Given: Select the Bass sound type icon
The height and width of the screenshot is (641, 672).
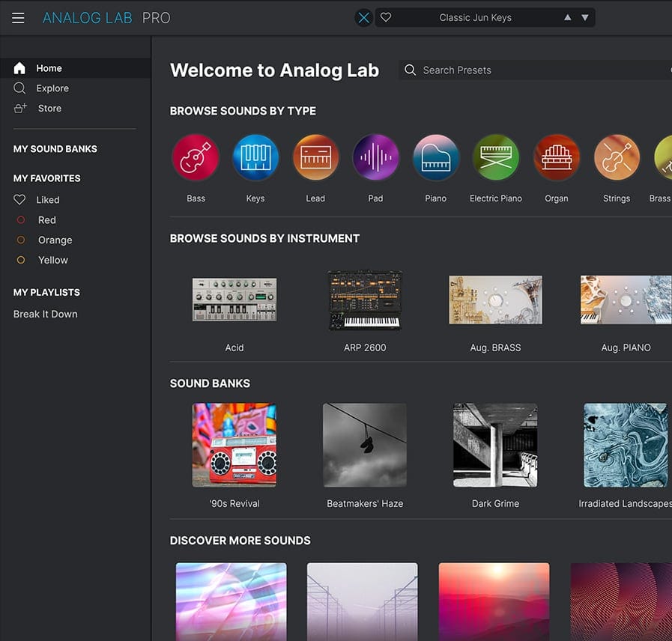Looking at the screenshot, I should point(196,158).
